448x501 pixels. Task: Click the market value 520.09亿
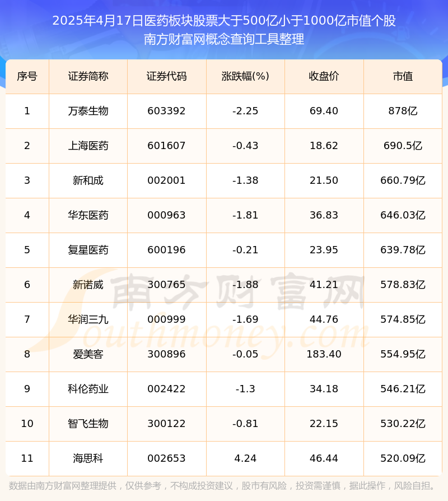pyautogui.click(x=403, y=458)
